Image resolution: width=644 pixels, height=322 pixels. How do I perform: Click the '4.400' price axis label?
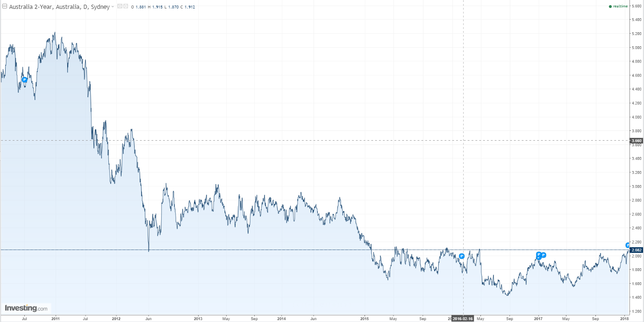pyautogui.click(x=636, y=89)
